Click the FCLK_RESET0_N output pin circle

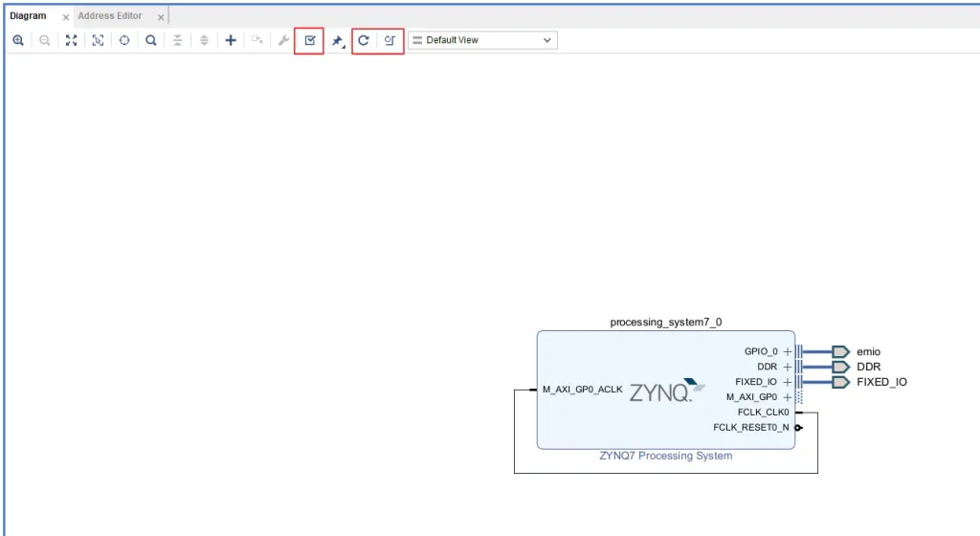pos(798,427)
